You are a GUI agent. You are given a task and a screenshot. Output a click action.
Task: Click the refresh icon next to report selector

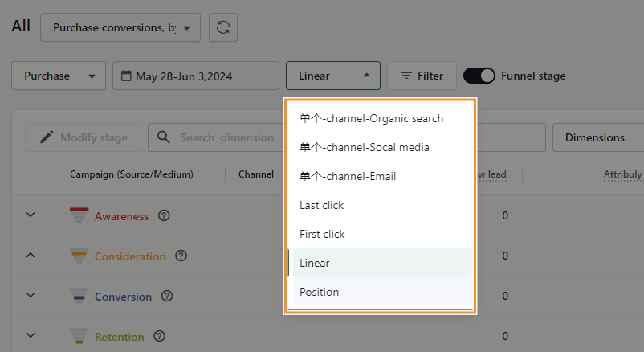(x=222, y=27)
